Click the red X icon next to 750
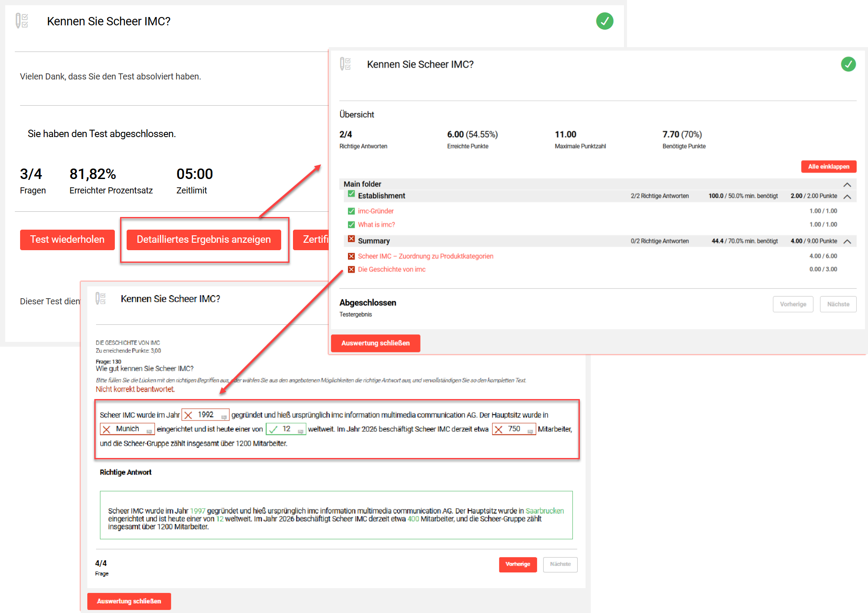 pos(498,429)
